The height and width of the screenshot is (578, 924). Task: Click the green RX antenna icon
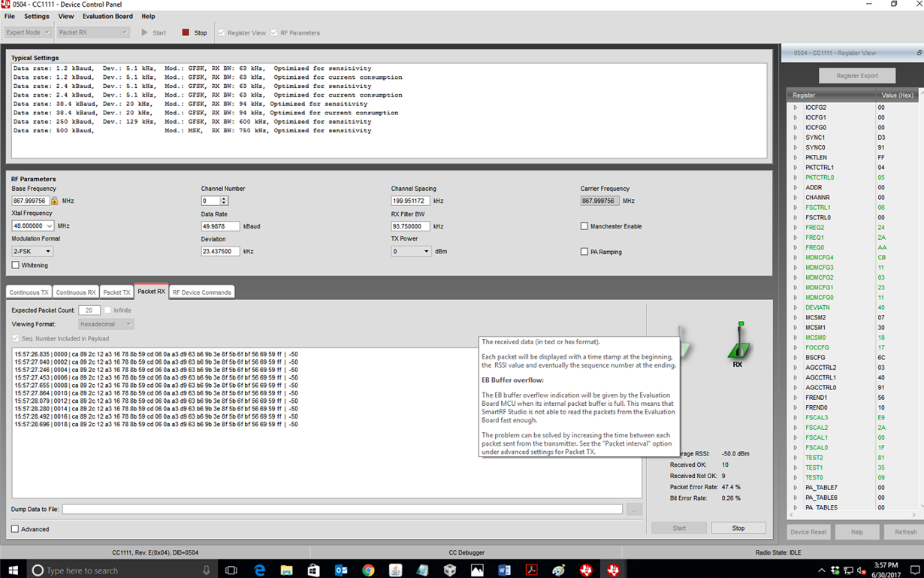click(739, 340)
